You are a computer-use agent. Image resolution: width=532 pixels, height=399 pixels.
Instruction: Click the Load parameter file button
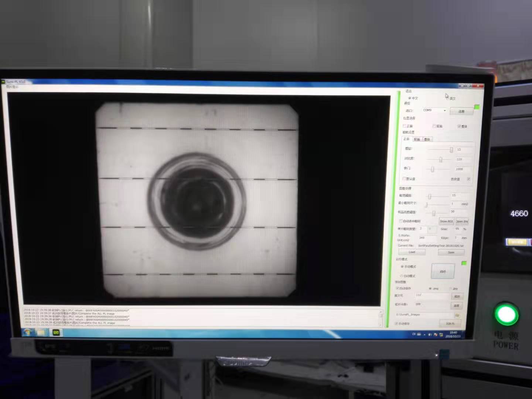[412, 252]
